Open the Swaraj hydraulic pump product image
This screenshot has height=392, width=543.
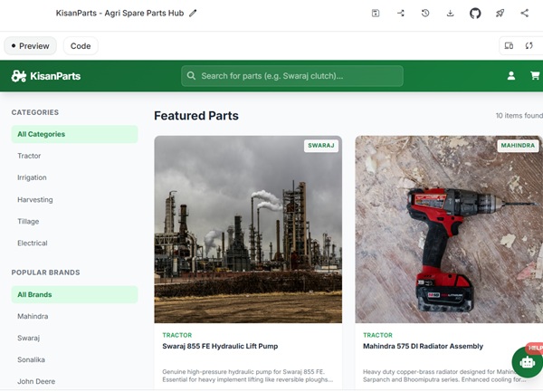coord(248,229)
